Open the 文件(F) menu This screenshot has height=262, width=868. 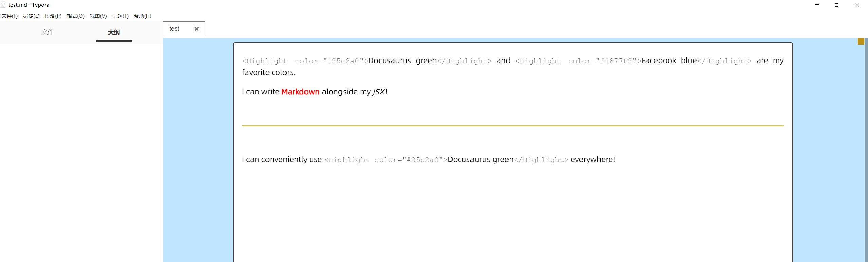coord(10,16)
